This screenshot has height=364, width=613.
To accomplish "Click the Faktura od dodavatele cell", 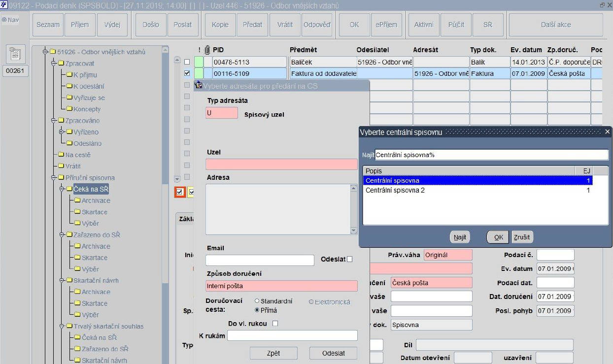I will [x=322, y=73].
